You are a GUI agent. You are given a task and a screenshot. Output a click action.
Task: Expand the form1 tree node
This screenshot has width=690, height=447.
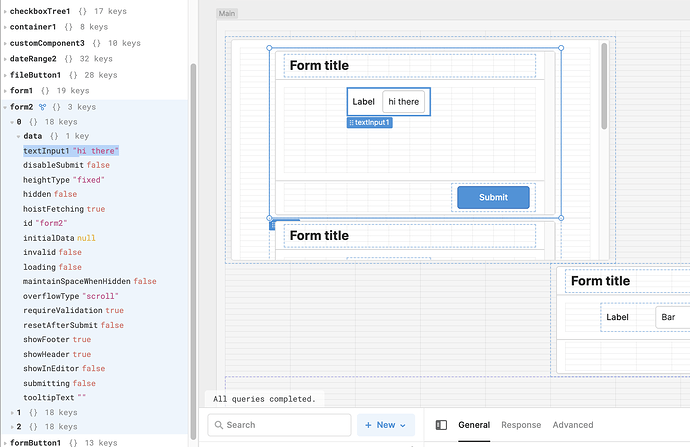click(x=5, y=91)
